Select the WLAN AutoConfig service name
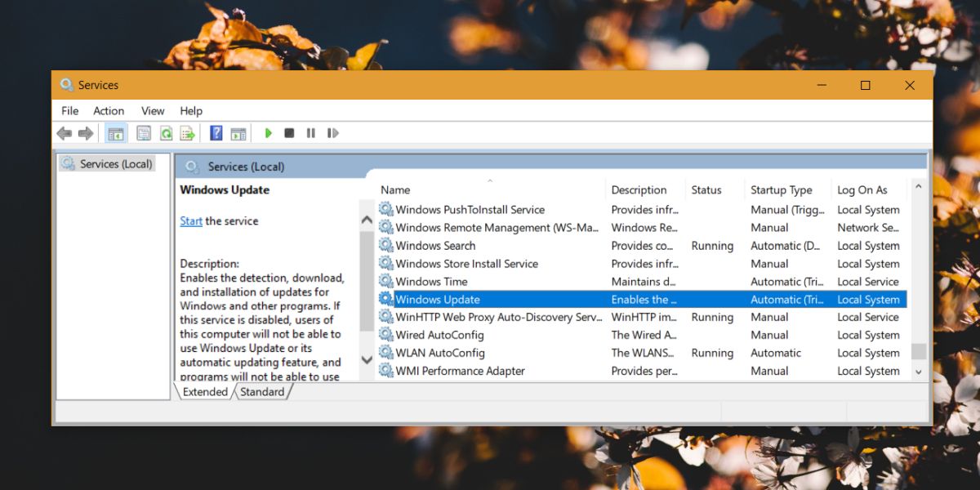Screen dimensions: 980x490 (440, 353)
